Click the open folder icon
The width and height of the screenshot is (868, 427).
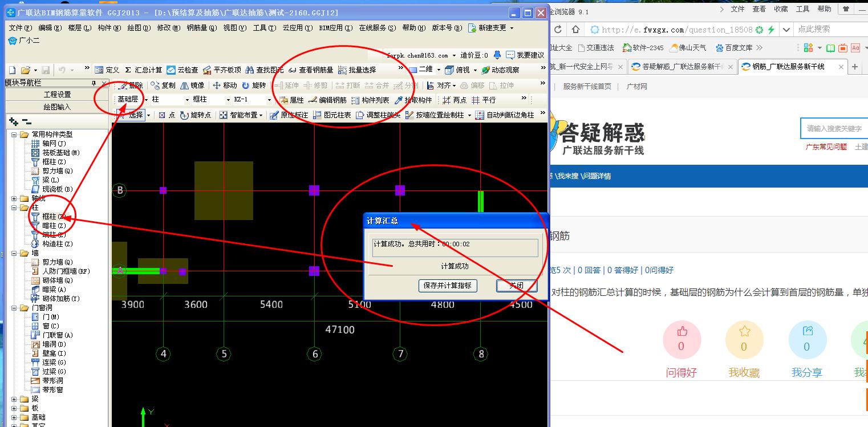(x=25, y=70)
